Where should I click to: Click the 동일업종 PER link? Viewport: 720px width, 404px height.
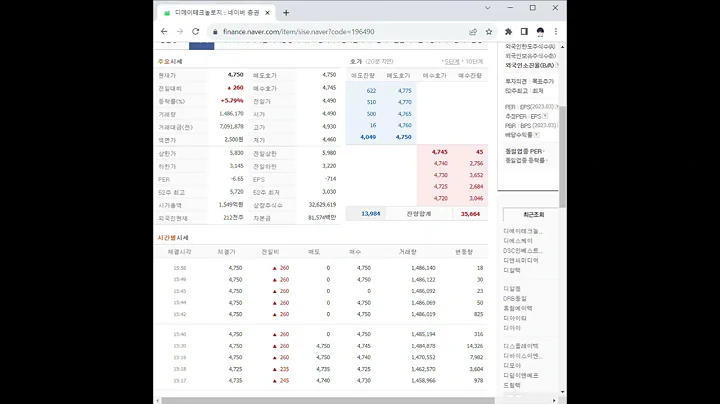[x=525, y=151]
